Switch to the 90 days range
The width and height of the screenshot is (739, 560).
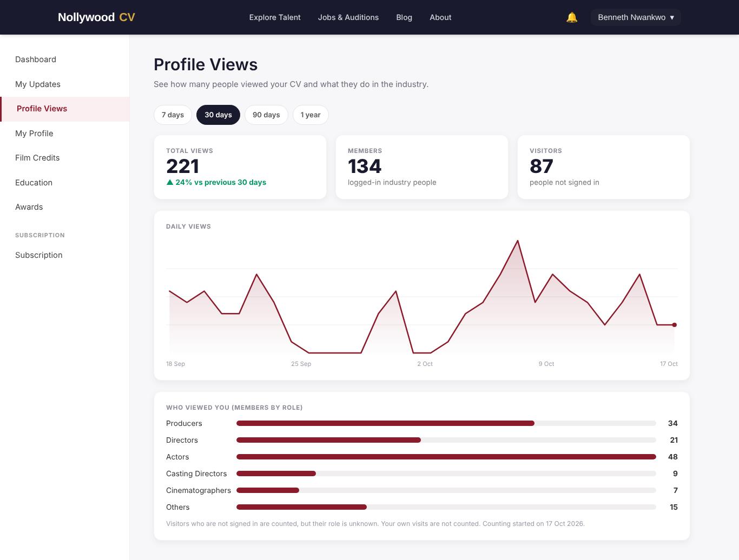(x=266, y=115)
